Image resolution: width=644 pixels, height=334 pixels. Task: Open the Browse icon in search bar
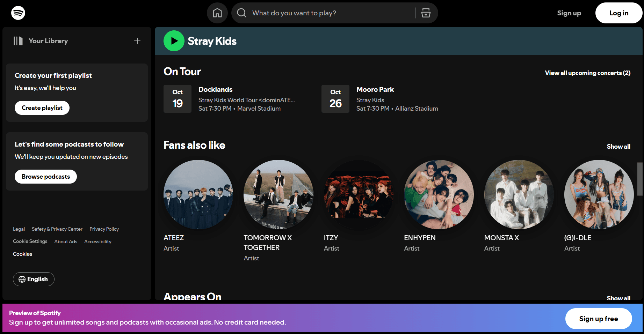click(426, 13)
